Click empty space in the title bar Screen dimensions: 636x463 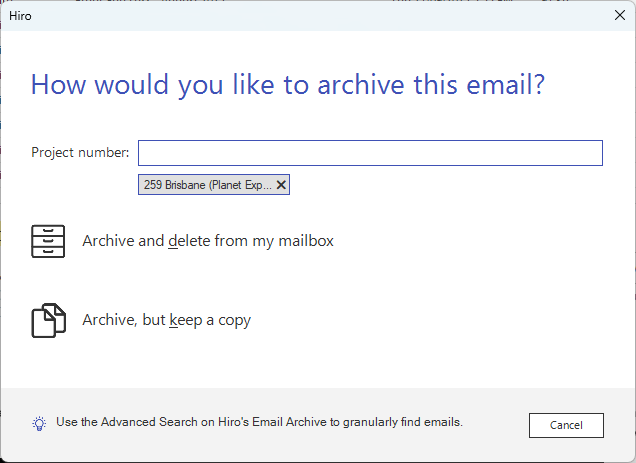(300, 15)
